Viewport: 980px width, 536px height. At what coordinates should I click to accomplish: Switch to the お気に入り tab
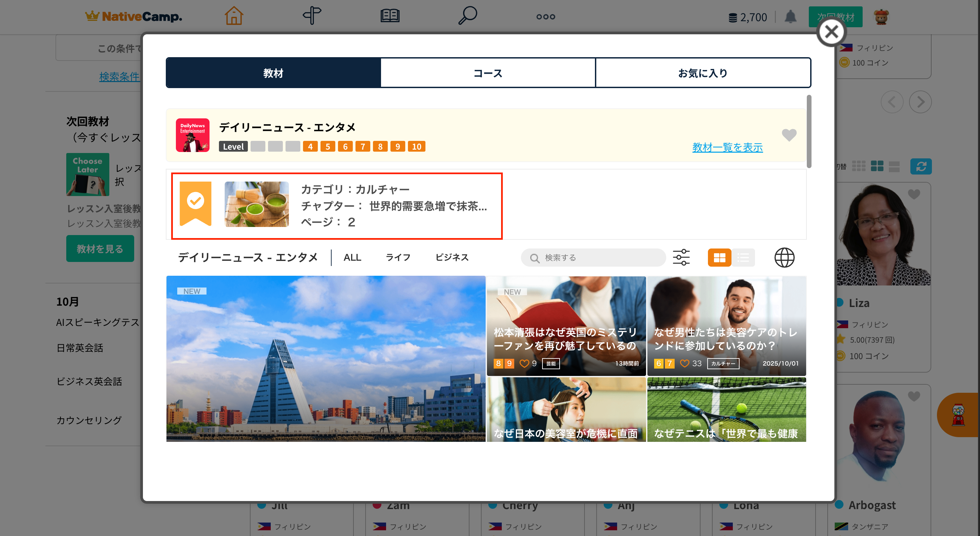703,73
